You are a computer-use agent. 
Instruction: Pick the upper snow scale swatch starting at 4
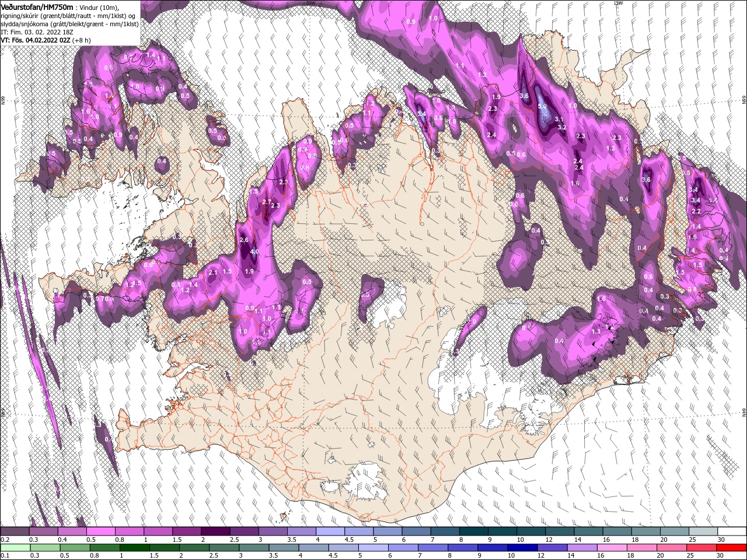[x=330, y=531]
